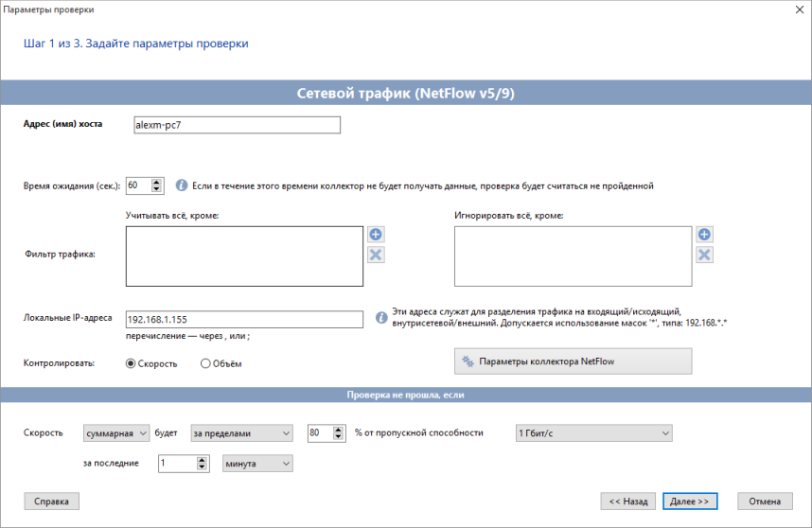Click the add button for 'Учитывать всё, кроме' filter
Viewport: 812px width, 528px height.
(376, 235)
